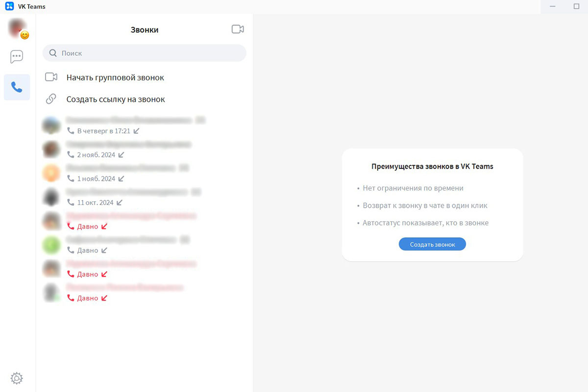Click the red missed-call arrow on Давно entry
The image size is (588, 392).
point(103,226)
